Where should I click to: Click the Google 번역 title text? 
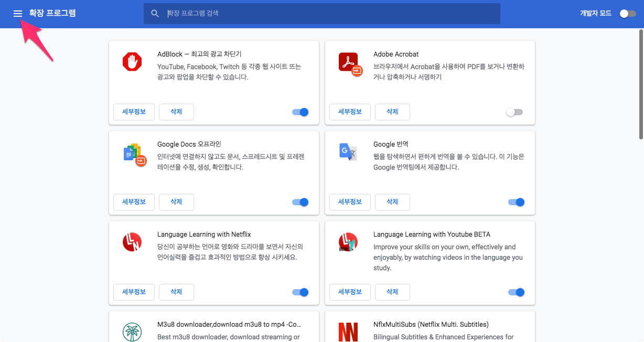(391, 144)
